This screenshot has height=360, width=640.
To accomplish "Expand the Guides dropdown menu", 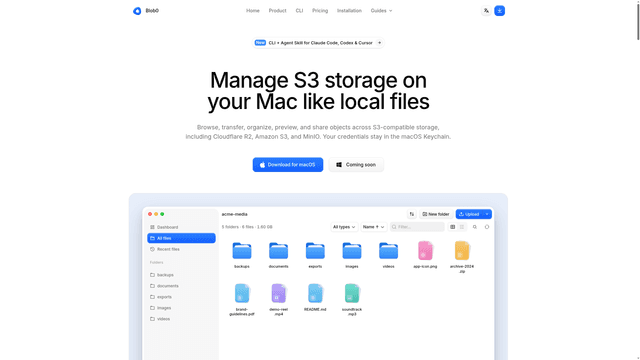I will coord(381,11).
